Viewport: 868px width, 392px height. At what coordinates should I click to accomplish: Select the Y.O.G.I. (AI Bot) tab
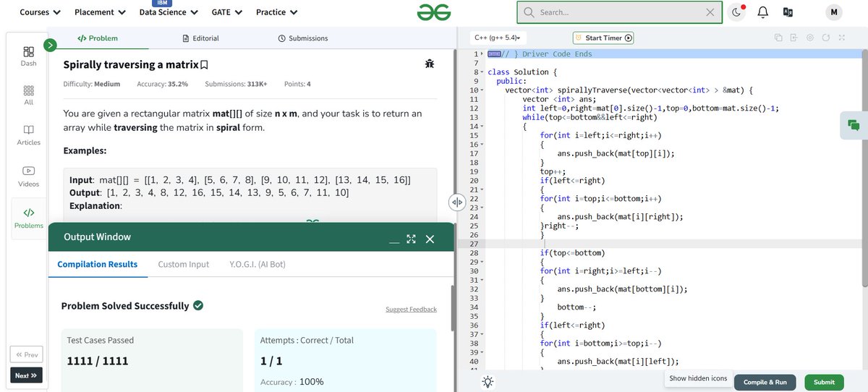tap(258, 264)
